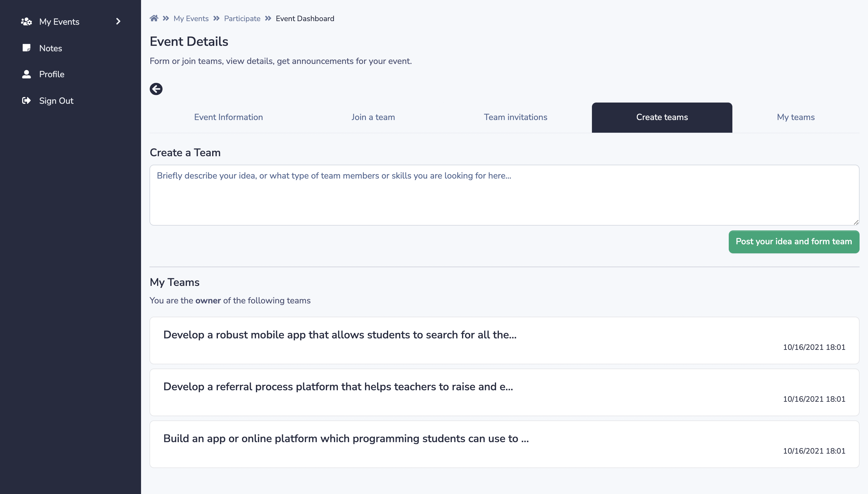Click the back arrow circle icon
The image size is (868, 494).
pos(156,89)
